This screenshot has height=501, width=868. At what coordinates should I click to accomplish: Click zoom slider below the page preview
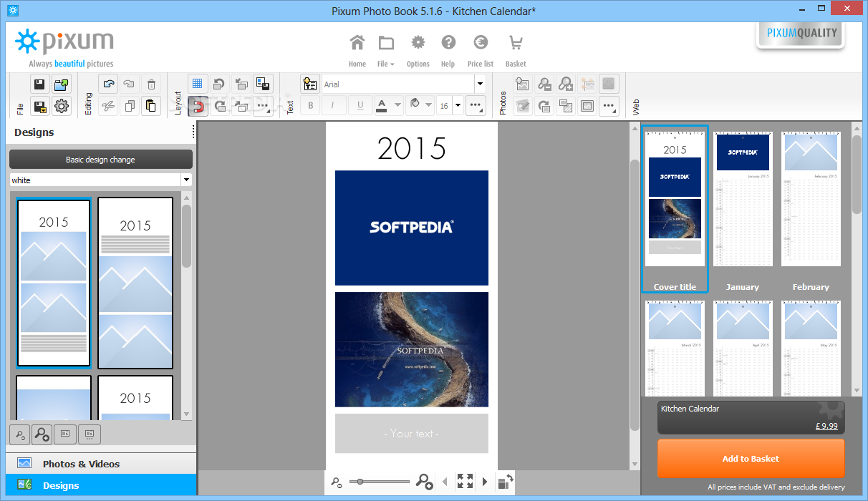pos(380,482)
